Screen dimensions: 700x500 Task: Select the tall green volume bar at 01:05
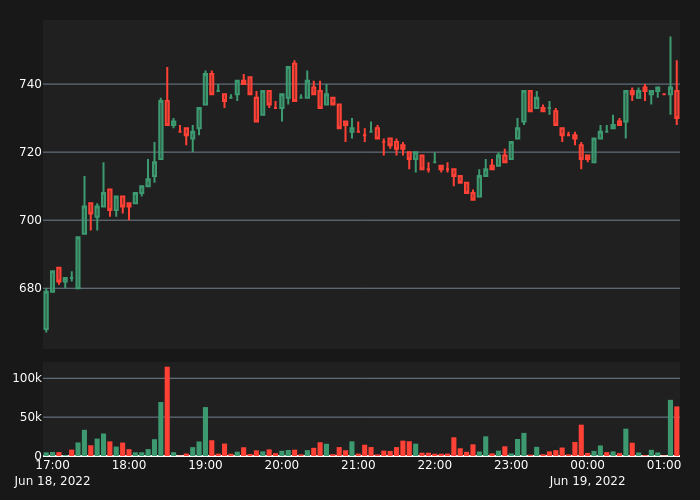click(x=671, y=428)
